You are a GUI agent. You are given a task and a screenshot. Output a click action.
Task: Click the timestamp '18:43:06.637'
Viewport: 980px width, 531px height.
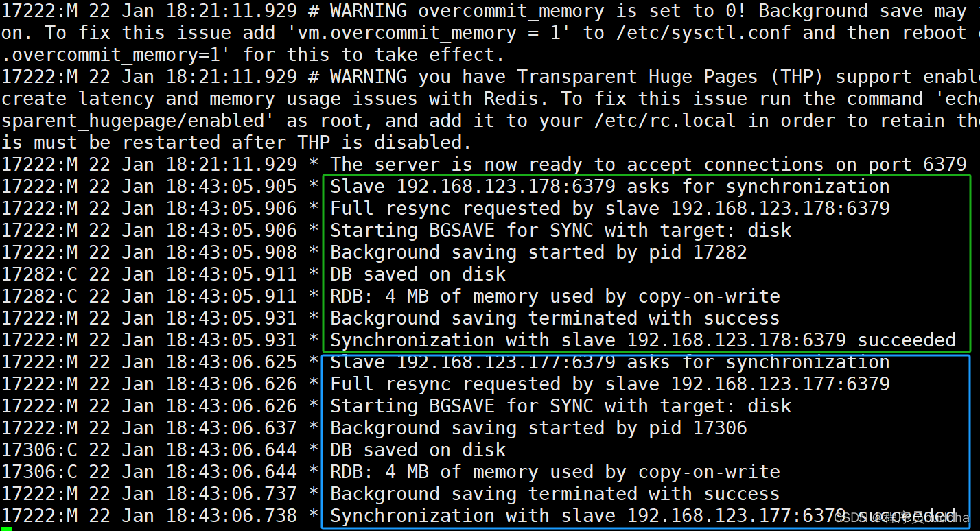231,428
